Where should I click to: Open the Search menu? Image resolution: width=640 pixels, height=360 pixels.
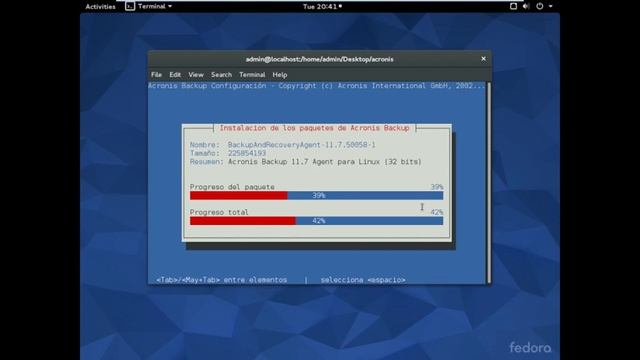(x=221, y=75)
